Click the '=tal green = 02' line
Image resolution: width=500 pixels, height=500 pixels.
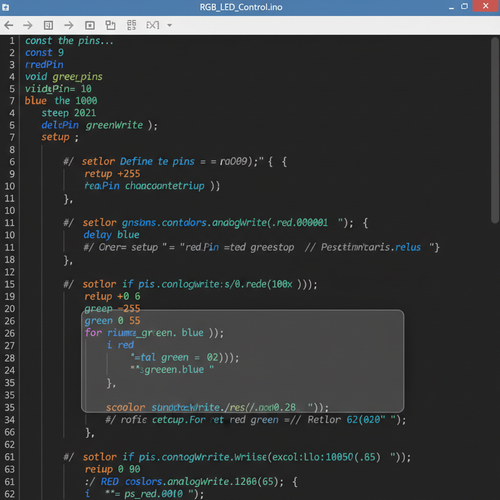(x=185, y=357)
